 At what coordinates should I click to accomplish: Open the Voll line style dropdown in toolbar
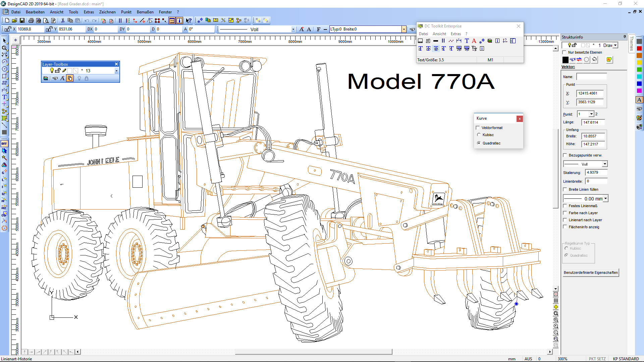coord(293,29)
